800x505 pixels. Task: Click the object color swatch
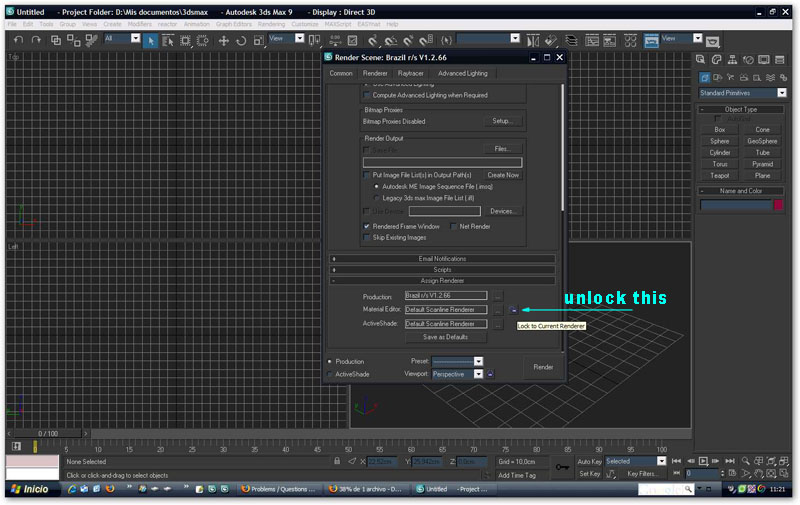[778, 205]
